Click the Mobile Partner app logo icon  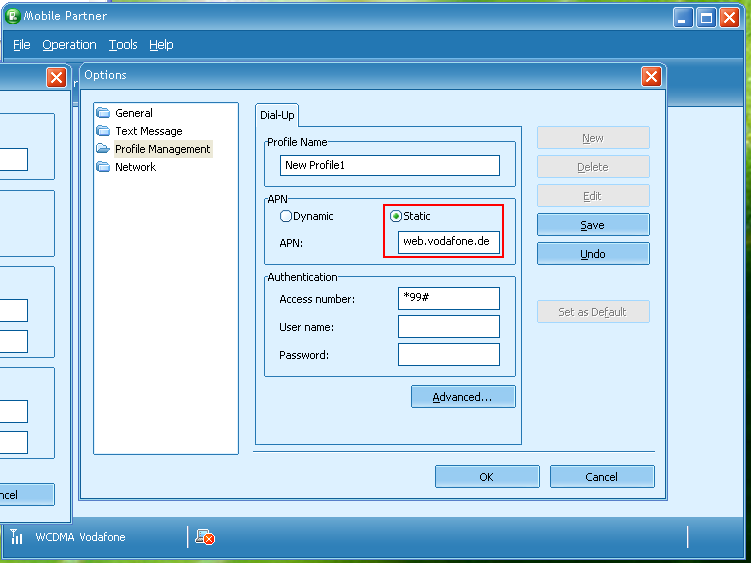[12, 16]
